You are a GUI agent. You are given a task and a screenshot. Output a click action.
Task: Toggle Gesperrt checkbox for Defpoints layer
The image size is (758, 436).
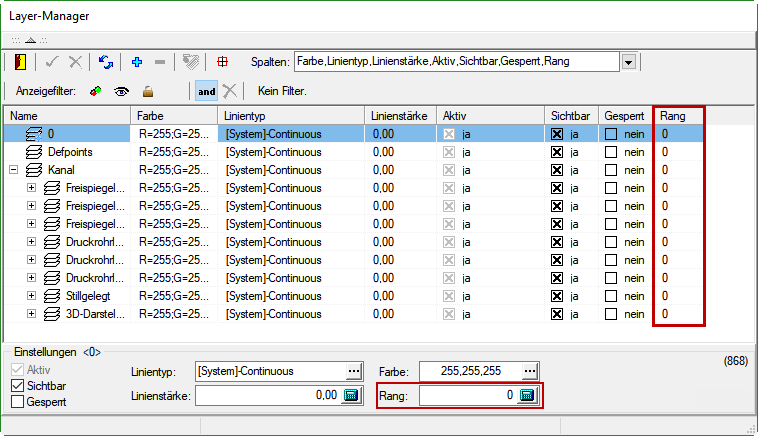(611, 152)
